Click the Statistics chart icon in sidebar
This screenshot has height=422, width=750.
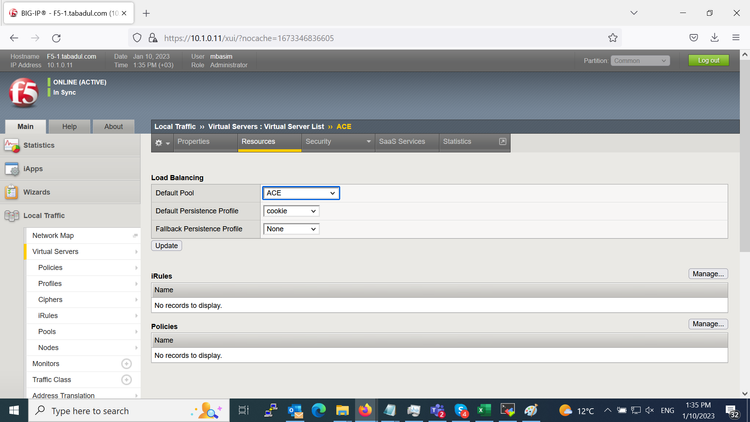pos(12,146)
